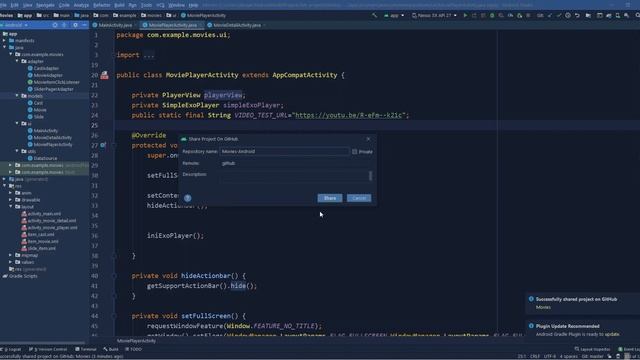Click the Description text area in Share dialog
This screenshot has width=640, height=360.
click(x=294, y=176)
